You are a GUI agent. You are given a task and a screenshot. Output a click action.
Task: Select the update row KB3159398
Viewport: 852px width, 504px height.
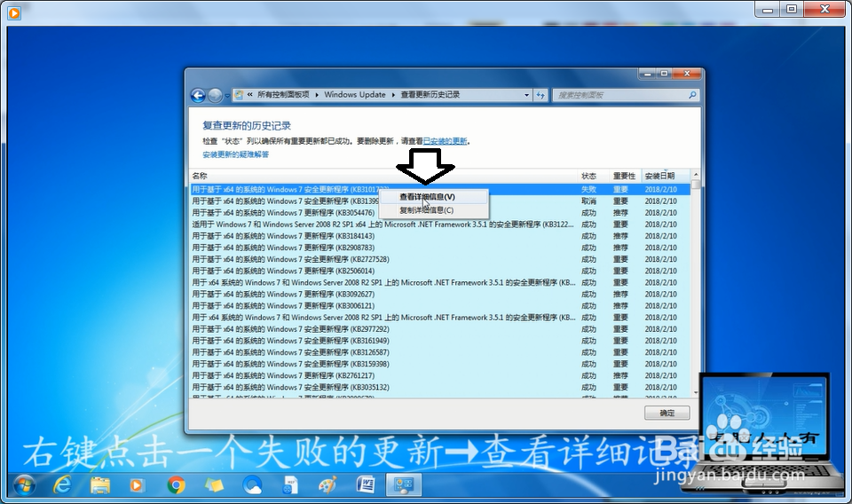pos(440,364)
